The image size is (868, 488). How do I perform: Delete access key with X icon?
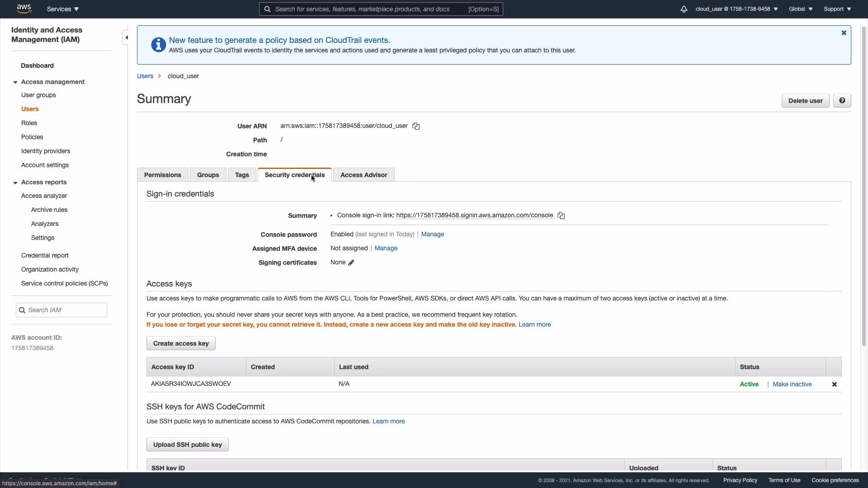click(834, 384)
